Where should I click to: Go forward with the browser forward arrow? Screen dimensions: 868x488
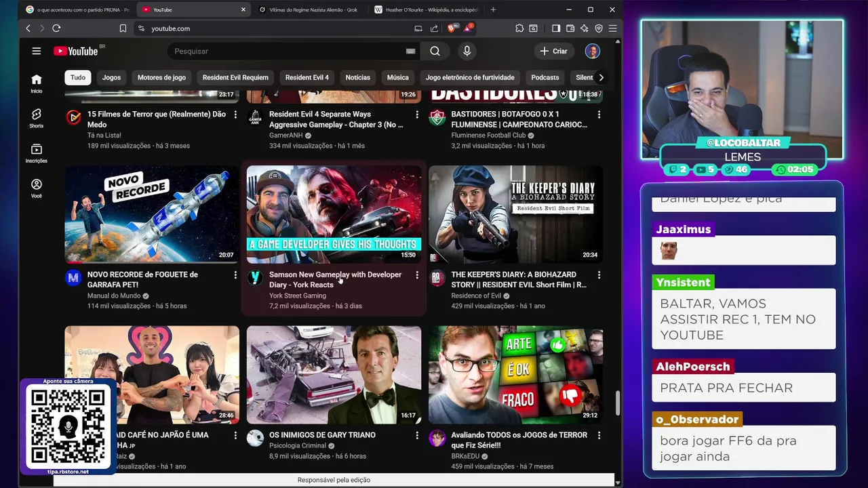click(41, 28)
